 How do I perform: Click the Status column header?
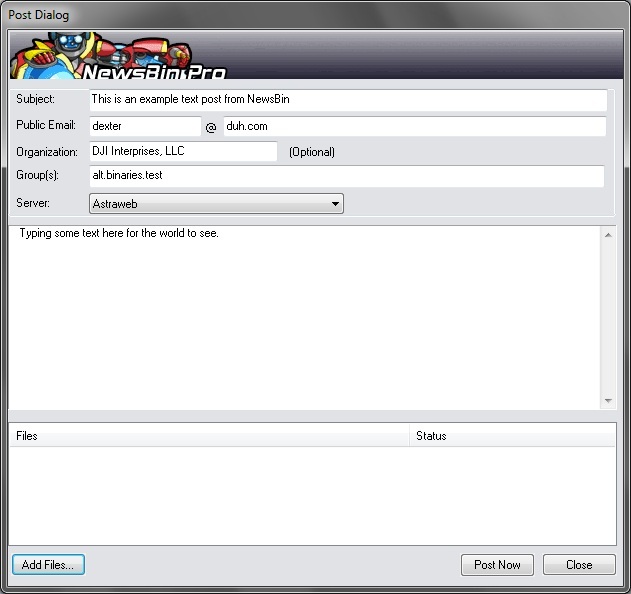[x=512, y=436]
